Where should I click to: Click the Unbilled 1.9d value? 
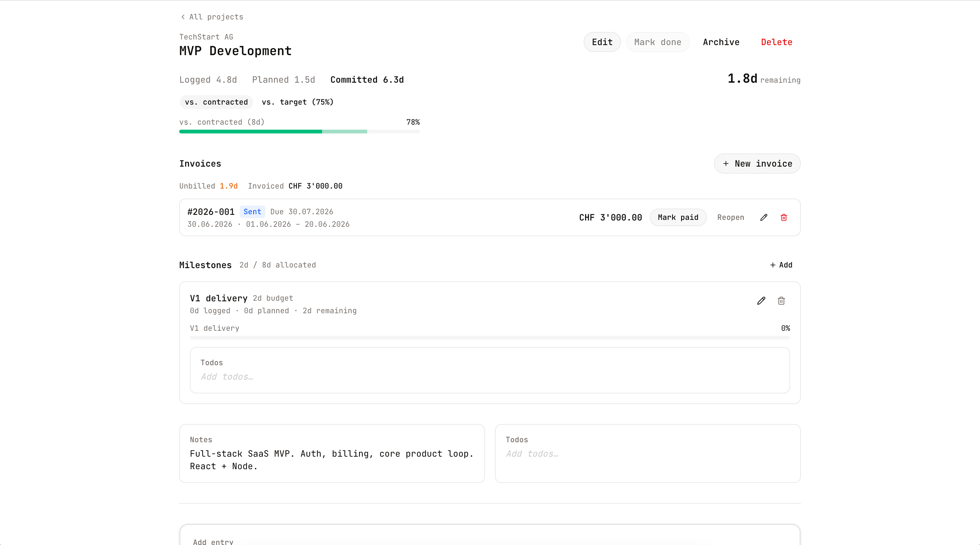[229, 186]
